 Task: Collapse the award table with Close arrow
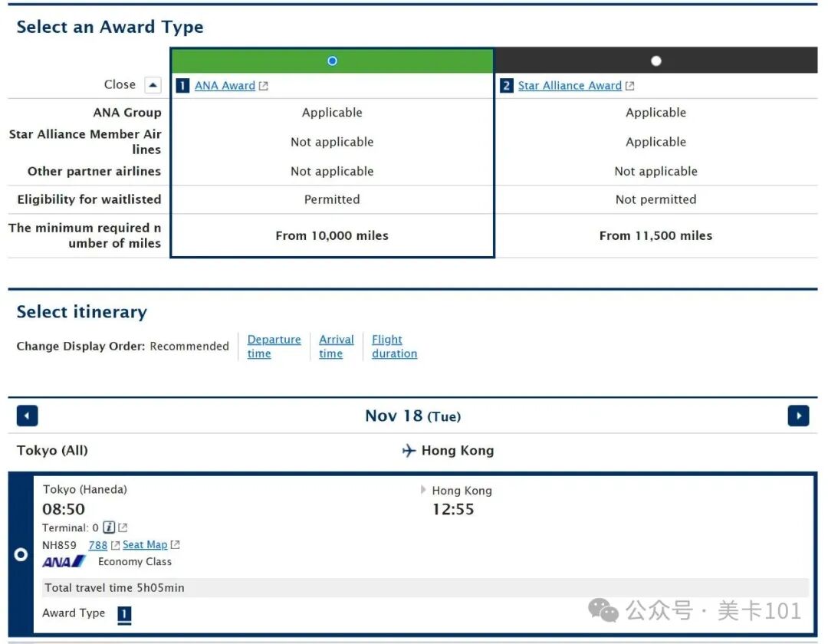pos(153,84)
